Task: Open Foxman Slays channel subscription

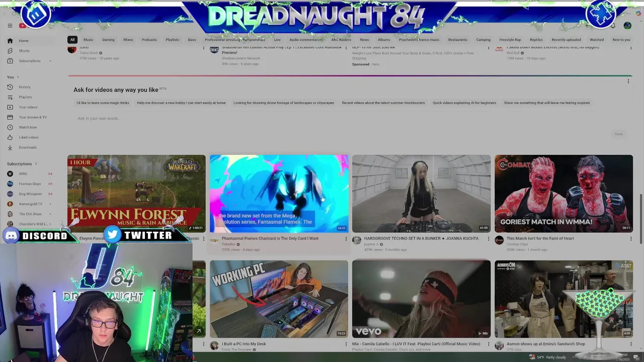Action: tap(29, 184)
